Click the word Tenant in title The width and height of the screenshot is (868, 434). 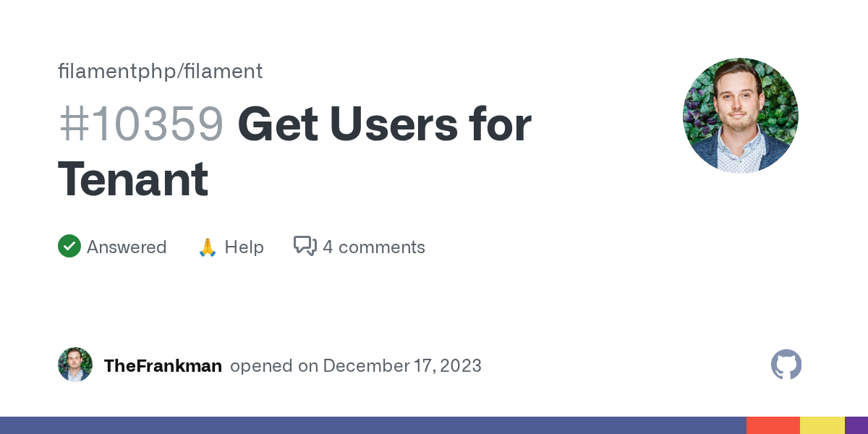pos(133,179)
